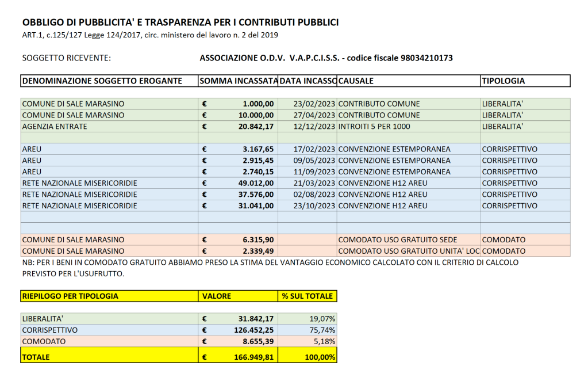Click the yellow TOTALE label cell

[36, 357]
